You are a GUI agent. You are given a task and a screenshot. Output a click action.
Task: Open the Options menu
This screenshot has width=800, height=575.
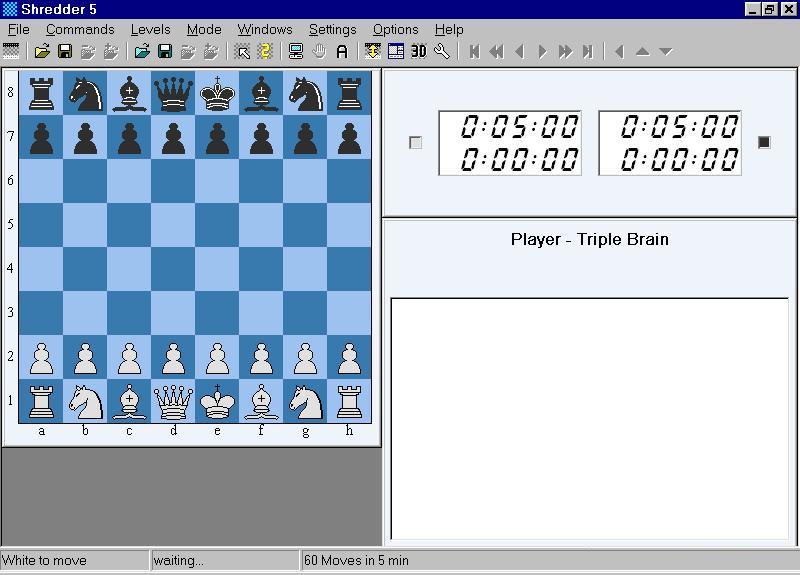(395, 29)
